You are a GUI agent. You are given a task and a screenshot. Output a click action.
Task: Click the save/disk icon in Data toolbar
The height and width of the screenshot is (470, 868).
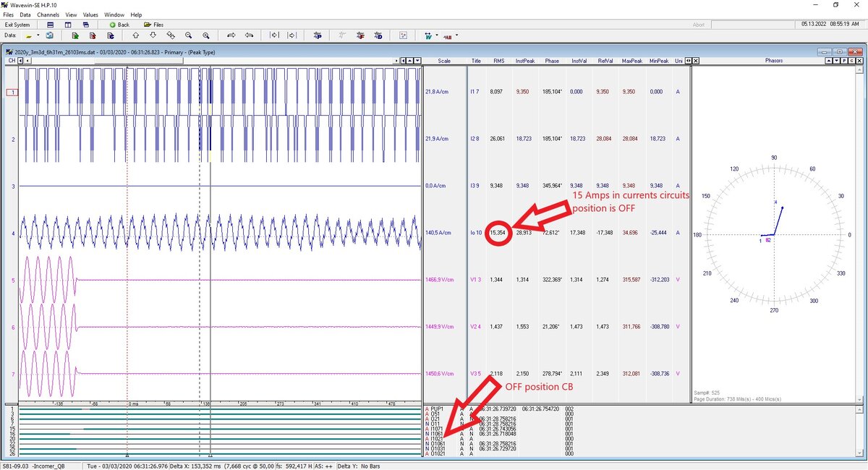(x=50, y=35)
